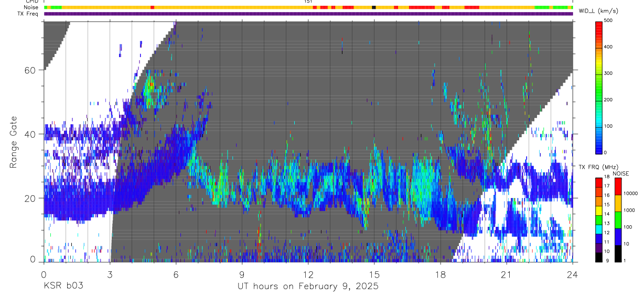644x297 pixels.
Task: Click the 'TX FRQ (MHz)' legend title
Action: pos(598,167)
